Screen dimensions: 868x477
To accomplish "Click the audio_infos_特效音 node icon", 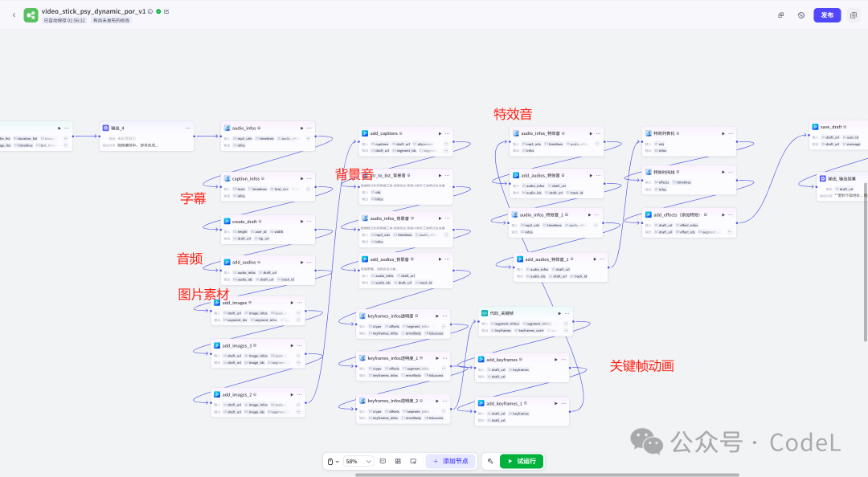I will click(x=516, y=133).
